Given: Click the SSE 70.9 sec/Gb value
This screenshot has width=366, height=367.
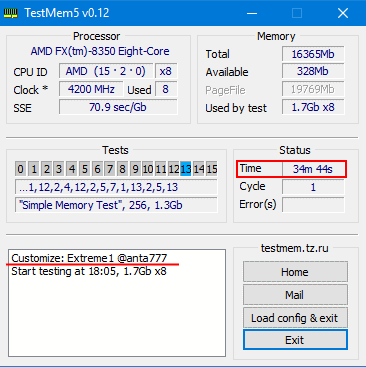Looking at the screenshot, I should click(x=118, y=107).
